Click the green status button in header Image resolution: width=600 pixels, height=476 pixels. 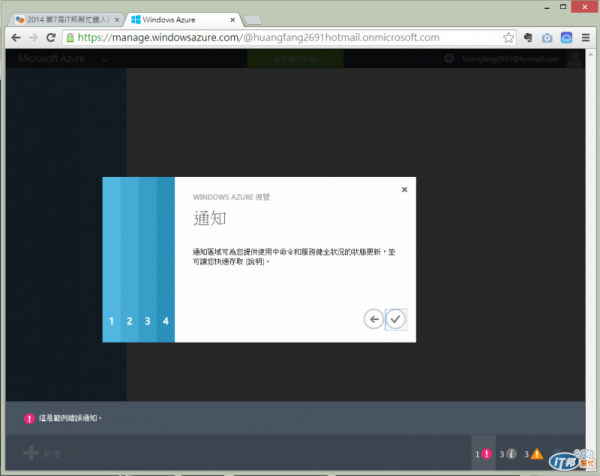[x=295, y=59]
